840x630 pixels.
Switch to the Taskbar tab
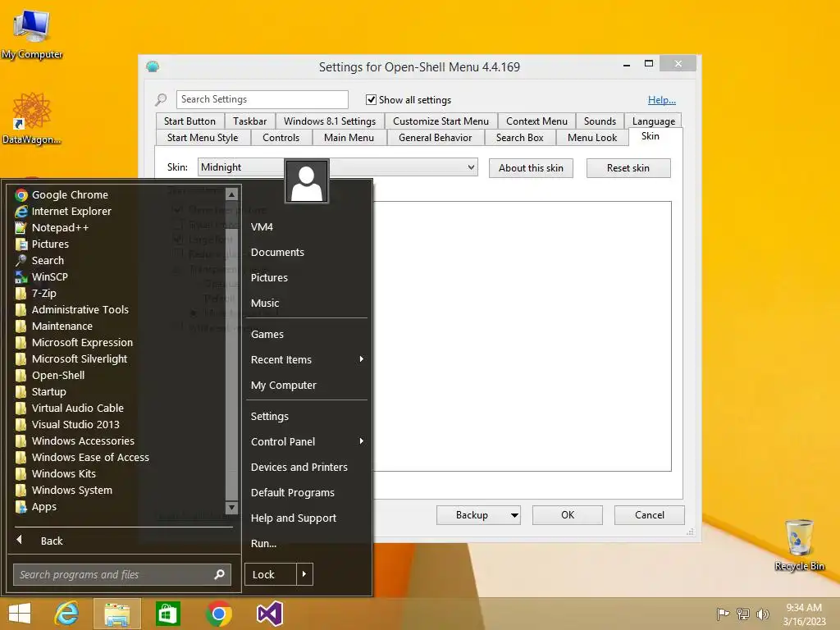249,121
